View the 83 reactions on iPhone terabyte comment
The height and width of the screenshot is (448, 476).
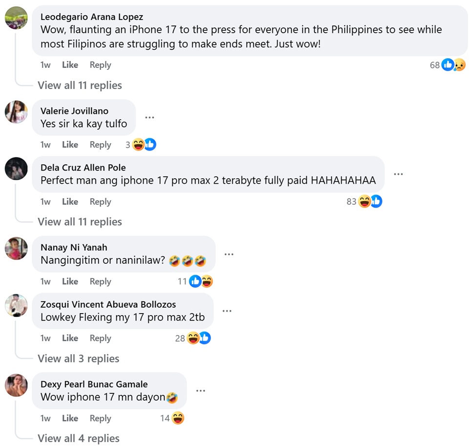[x=364, y=201]
